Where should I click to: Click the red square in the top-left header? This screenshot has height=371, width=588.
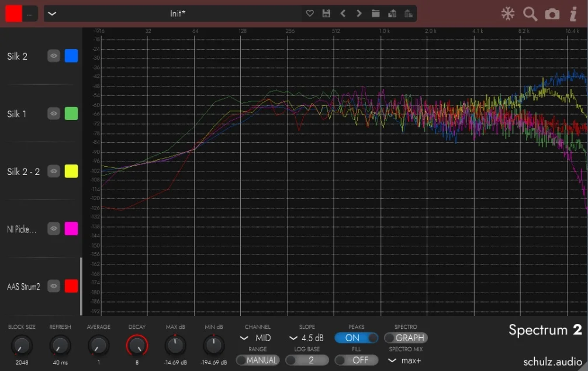pos(13,13)
